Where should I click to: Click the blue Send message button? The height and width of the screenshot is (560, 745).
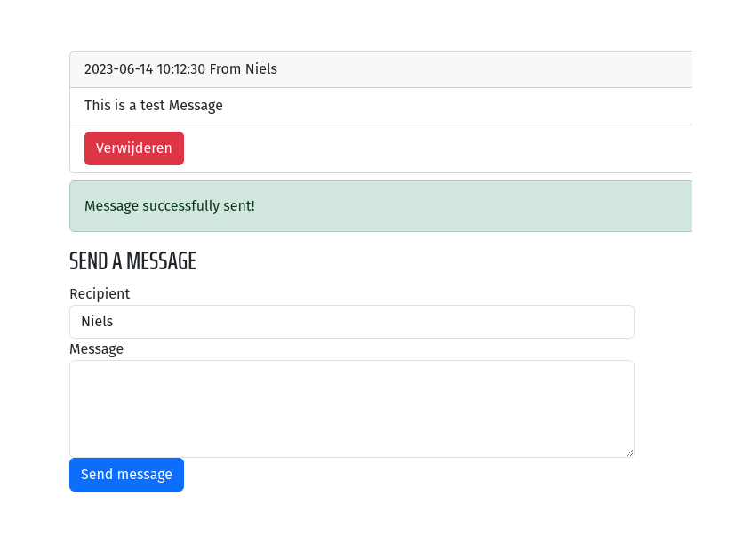pos(126,475)
